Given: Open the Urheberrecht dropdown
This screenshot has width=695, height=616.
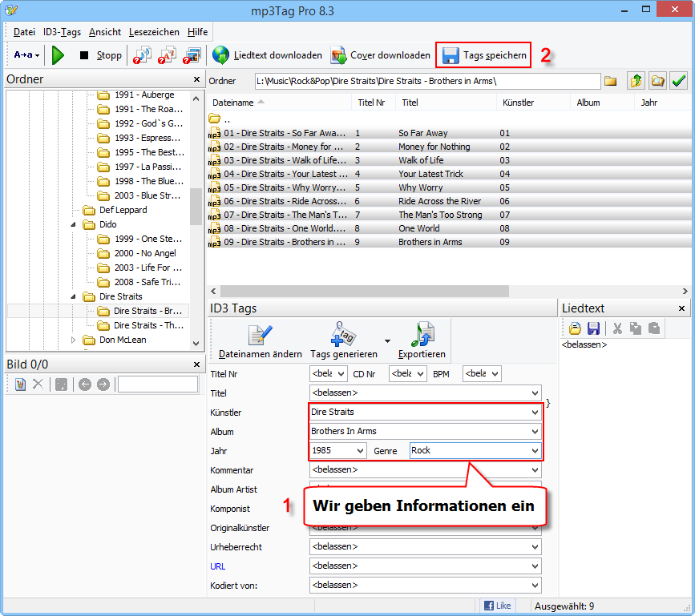Looking at the screenshot, I should [535, 547].
